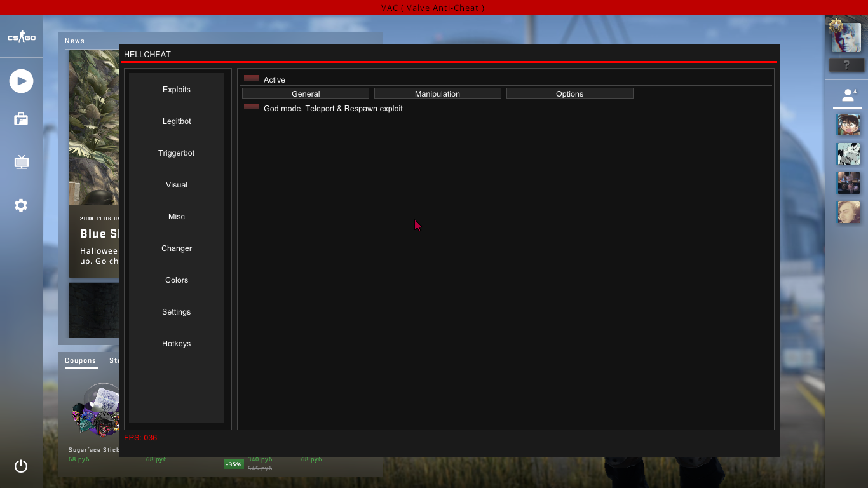Click the 340 руб price
The width and height of the screenshot is (868, 488).
[260, 459]
